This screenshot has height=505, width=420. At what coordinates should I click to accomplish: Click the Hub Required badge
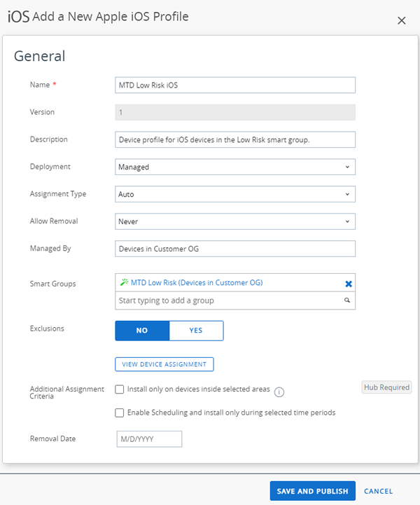pyautogui.click(x=386, y=387)
